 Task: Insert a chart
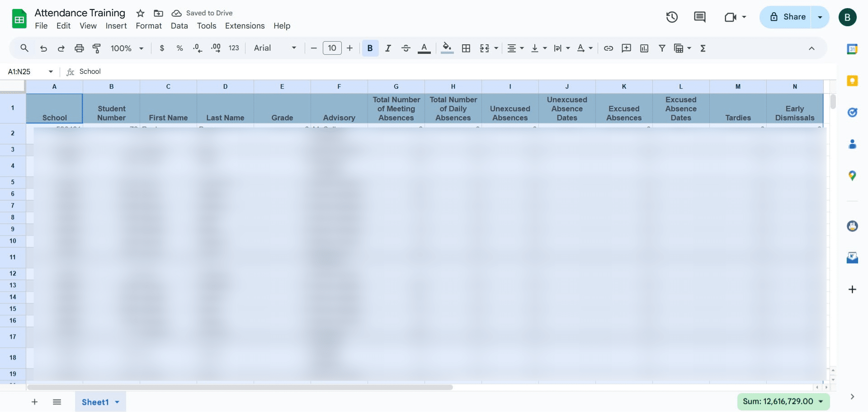[x=644, y=48]
